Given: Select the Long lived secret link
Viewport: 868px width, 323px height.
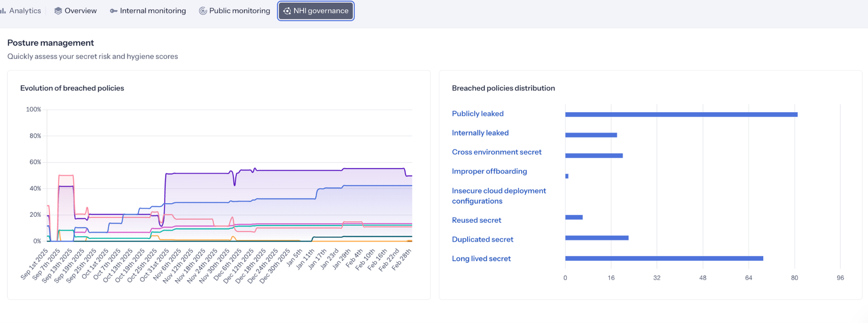Looking at the screenshot, I should tap(481, 259).
